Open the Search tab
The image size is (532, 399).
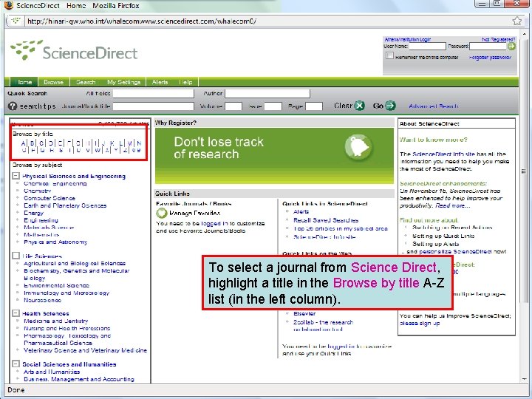tap(86, 82)
